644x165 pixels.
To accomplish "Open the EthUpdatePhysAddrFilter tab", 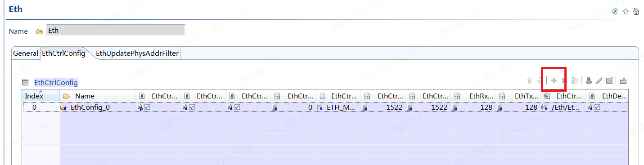I will click(137, 53).
